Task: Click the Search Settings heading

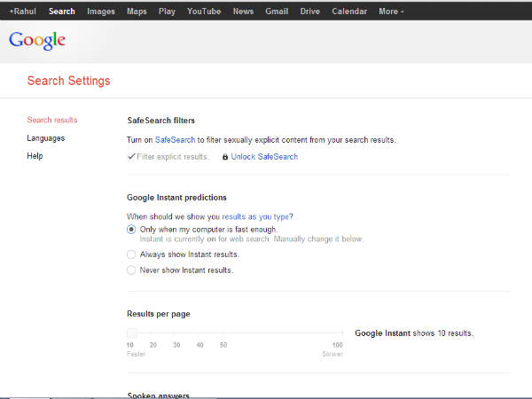Action: 68,81
